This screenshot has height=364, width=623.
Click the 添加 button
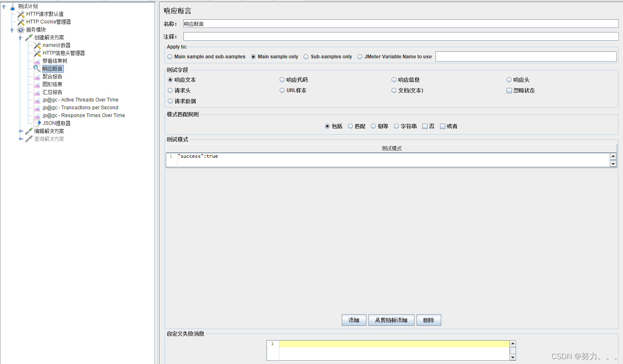tap(354, 320)
